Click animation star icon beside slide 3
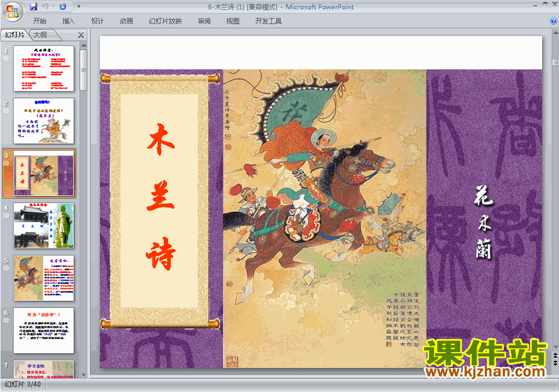 click(6, 163)
